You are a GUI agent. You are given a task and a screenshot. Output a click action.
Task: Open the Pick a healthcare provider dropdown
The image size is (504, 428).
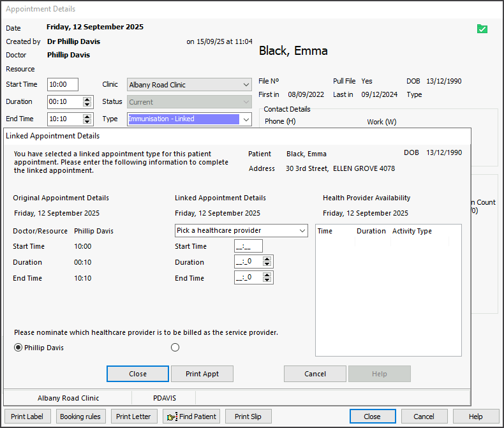(x=302, y=230)
